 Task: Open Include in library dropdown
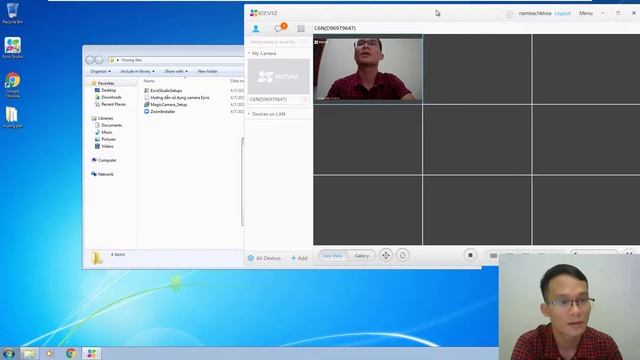coord(138,71)
